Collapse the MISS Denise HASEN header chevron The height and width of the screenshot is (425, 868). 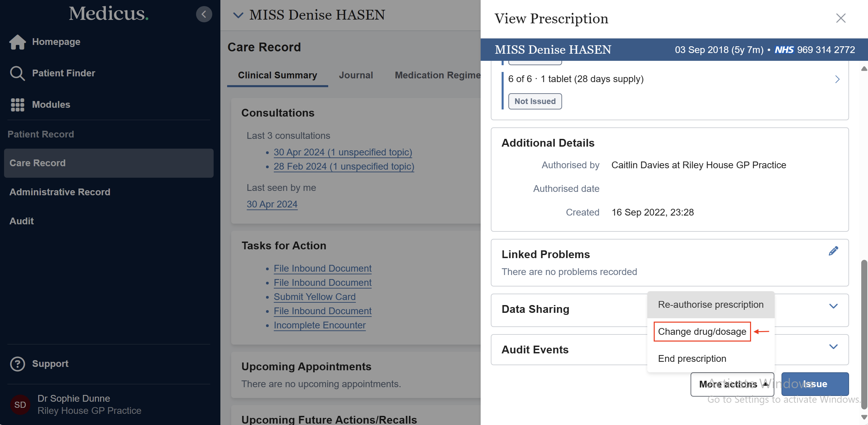238,15
